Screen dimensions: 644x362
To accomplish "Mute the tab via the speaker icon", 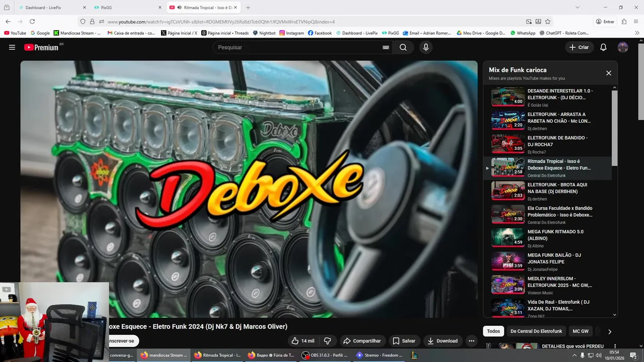I will point(180,8).
